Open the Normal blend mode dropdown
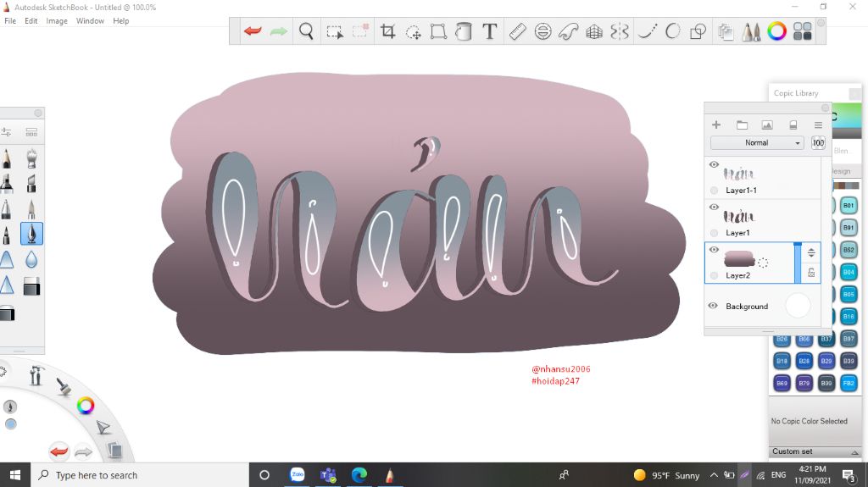Screen dimensions: 868x487 click(757, 143)
